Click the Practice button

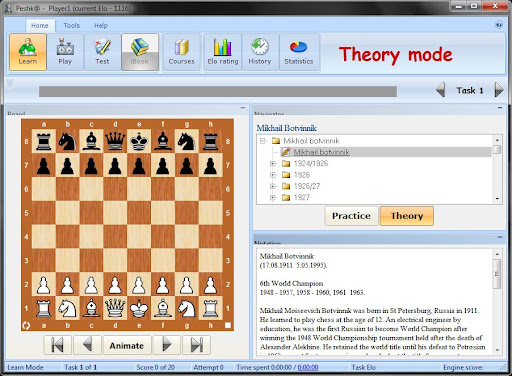coord(351,216)
